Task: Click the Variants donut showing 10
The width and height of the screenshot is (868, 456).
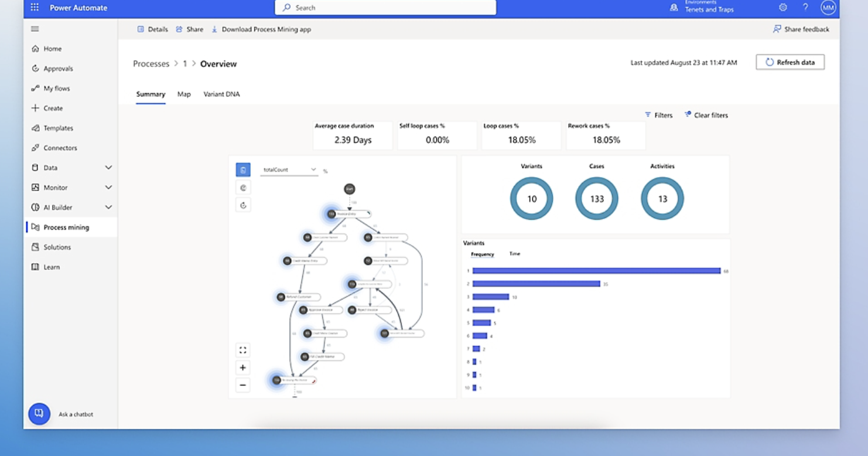Action: [532, 199]
